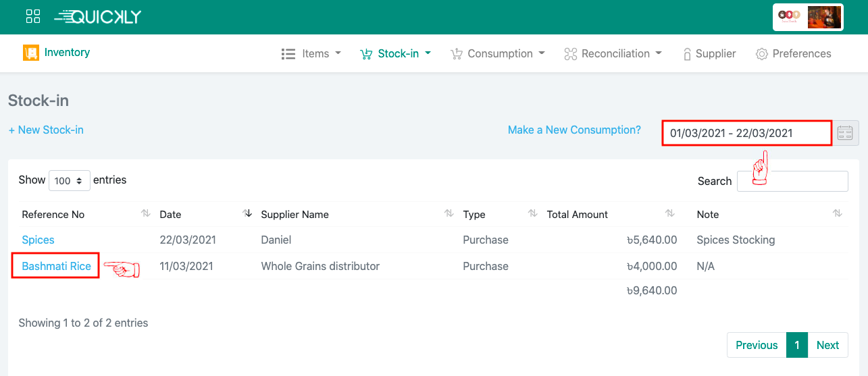Image resolution: width=868 pixels, height=376 pixels.
Task: Open the calendar date picker icon
Action: (845, 132)
